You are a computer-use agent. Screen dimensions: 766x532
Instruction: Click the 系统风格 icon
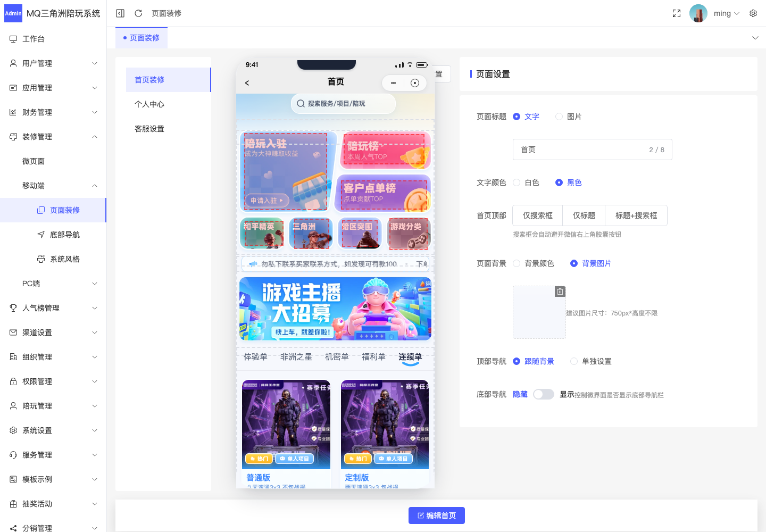click(x=41, y=259)
